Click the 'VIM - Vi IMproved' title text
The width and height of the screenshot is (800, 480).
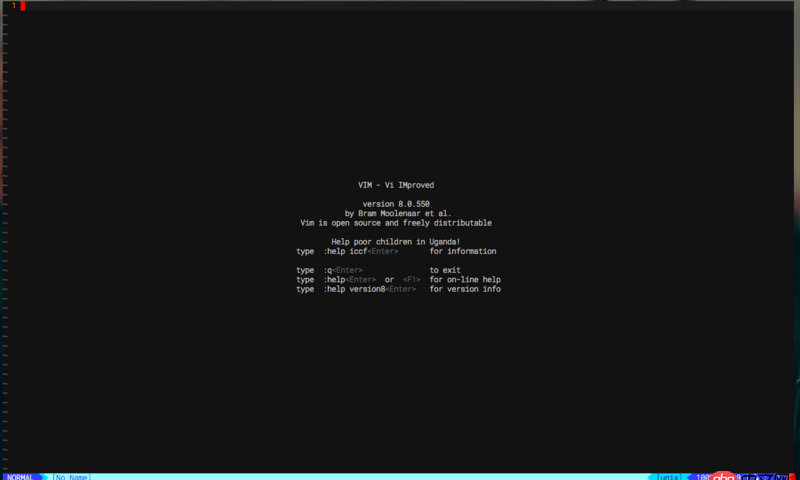[x=396, y=185]
